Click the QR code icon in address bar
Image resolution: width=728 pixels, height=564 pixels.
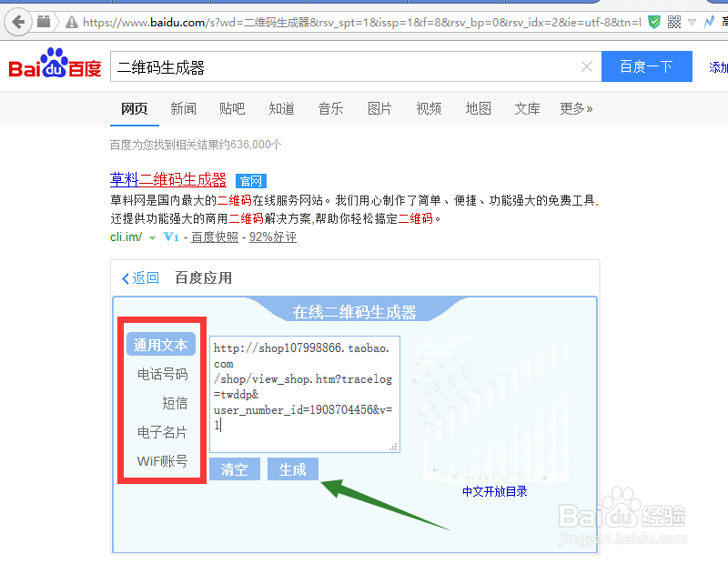coord(674,22)
